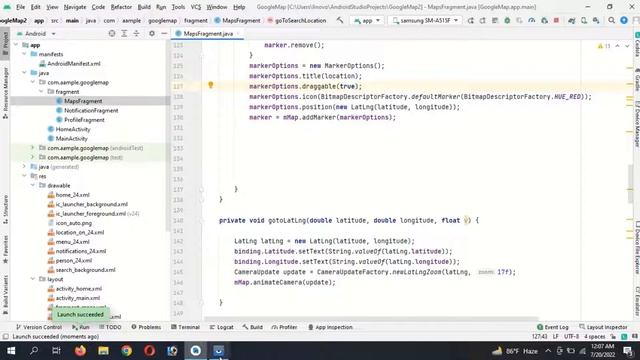Expand the java (generated) folder
Image resolution: width=640 pixels, height=360 pixels.
24,167
